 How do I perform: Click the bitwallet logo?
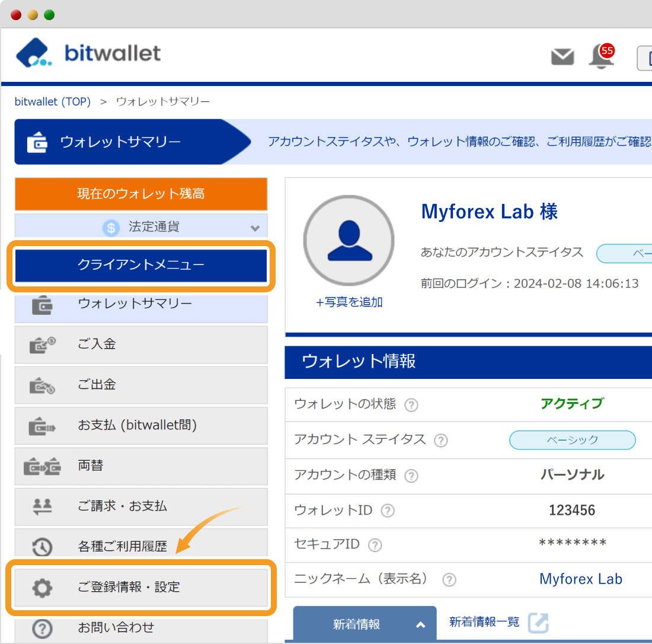88,53
